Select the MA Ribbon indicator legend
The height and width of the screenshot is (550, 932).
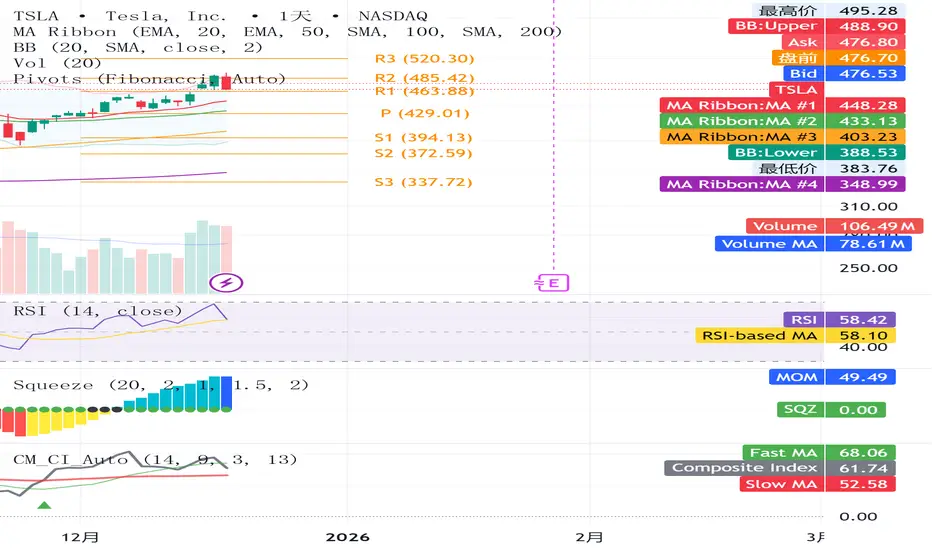[x=287, y=32]
